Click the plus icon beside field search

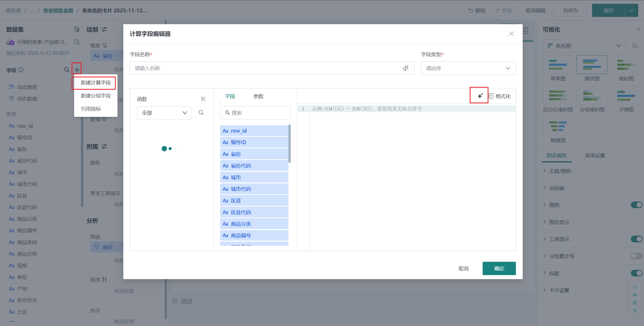click(77, 70)
